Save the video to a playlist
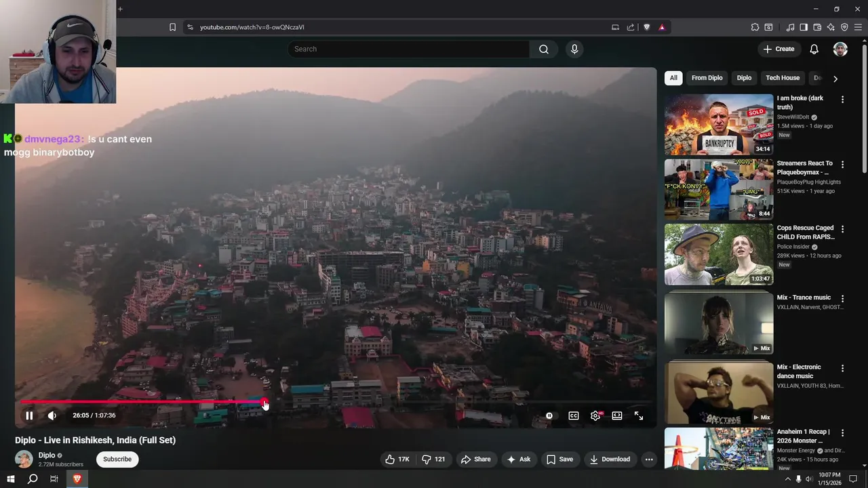This screenshot has height=488, width=868. pos(559,459)
